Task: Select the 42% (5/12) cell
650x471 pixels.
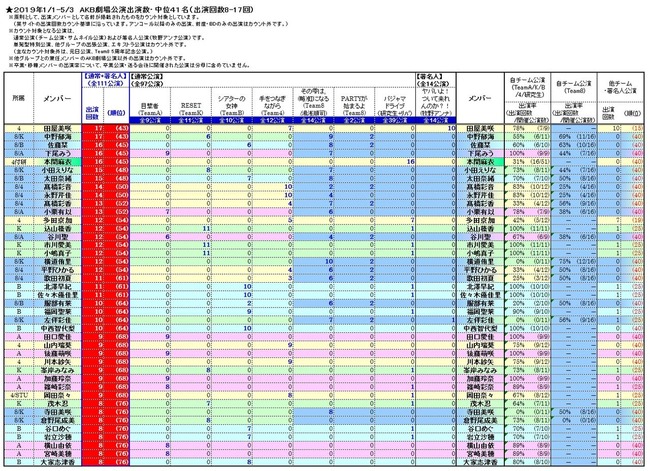Action: (527, 220)
